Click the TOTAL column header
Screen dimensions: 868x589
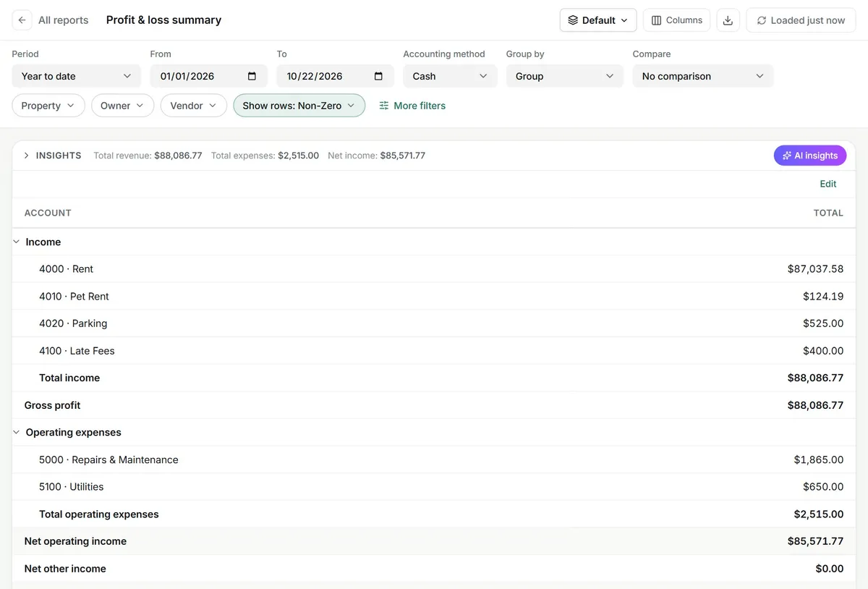click(x=828, y=213)
